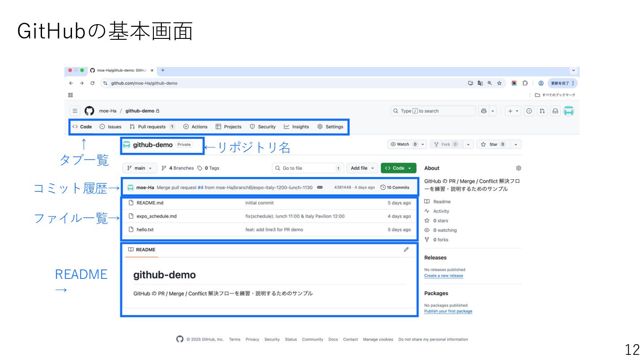Open the notifications inbox icon
644x362 pixels.
tap(555, 111)
